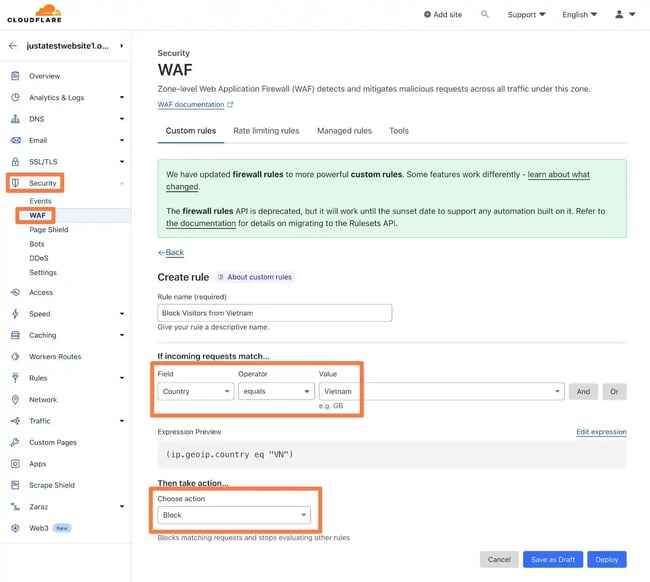
Task: Open Bots in the Security submenu
Action: (36, 244)
